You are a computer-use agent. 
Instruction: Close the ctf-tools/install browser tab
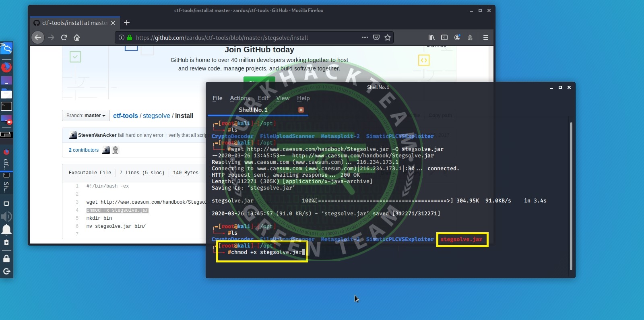coord(113,23)
